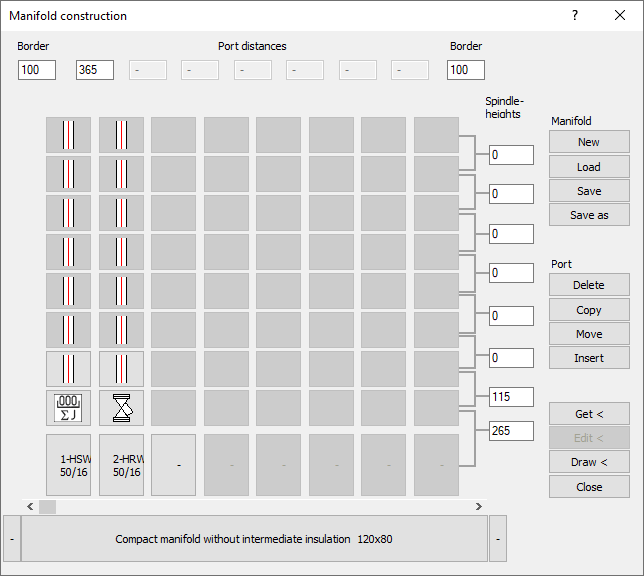Select the top pipe cell in column 1
Screen dimensions: 644x576
click(x=69, y=135)
